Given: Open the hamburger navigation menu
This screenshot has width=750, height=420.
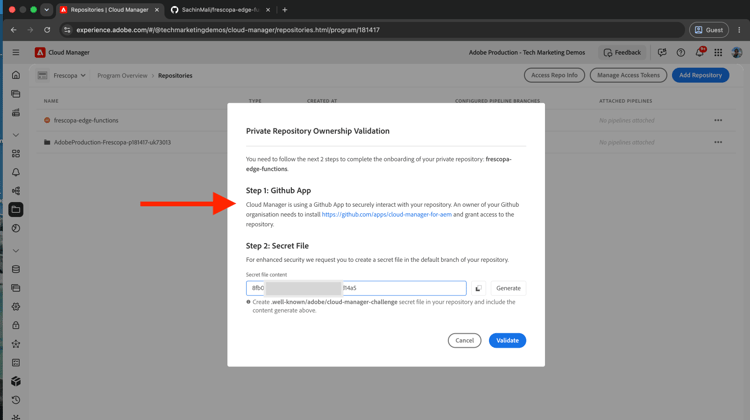Looking at the screenshot, I should pyautogui.click(x=16, y=52).
